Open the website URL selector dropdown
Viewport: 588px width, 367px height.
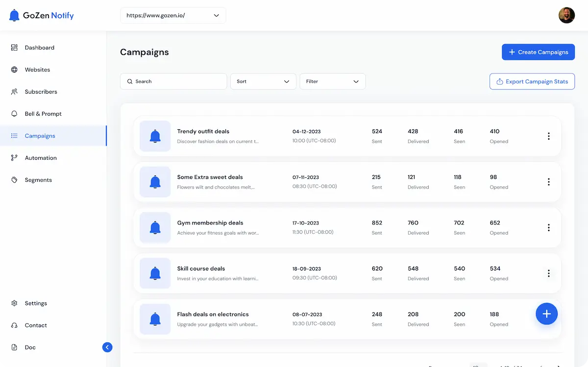[172, 15]
